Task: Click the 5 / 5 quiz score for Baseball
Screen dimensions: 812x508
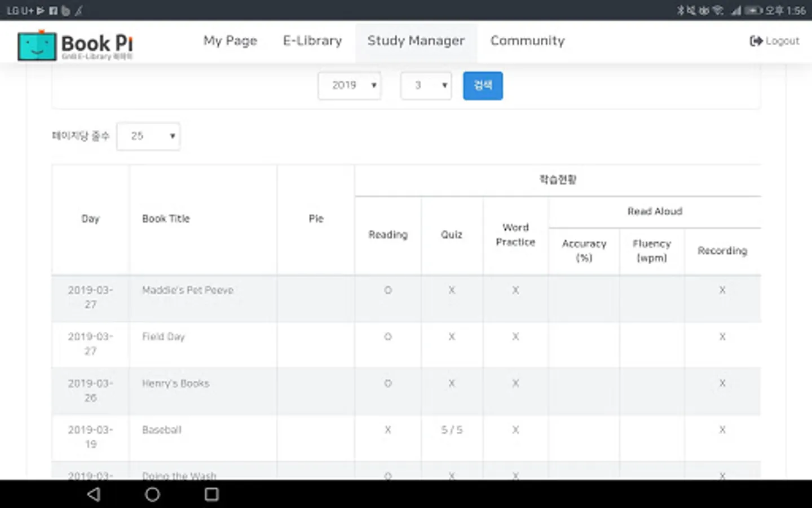Action: click(x=452, y=430)
